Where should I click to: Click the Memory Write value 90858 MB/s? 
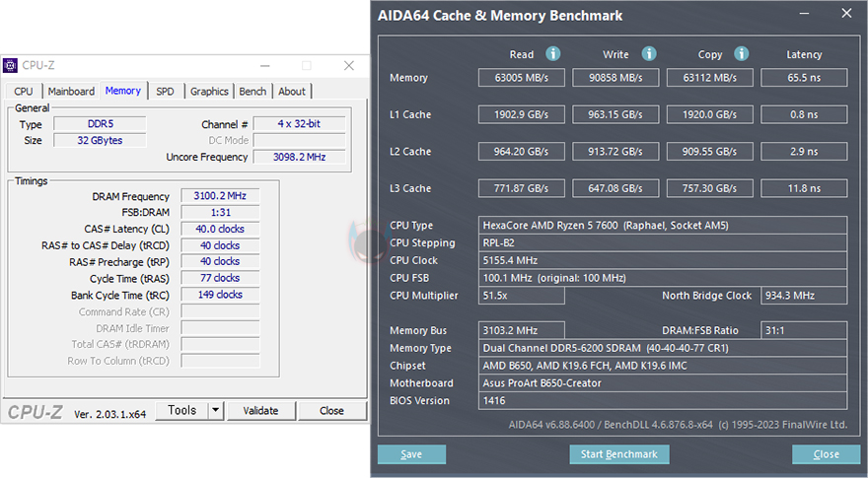[615, 78]
